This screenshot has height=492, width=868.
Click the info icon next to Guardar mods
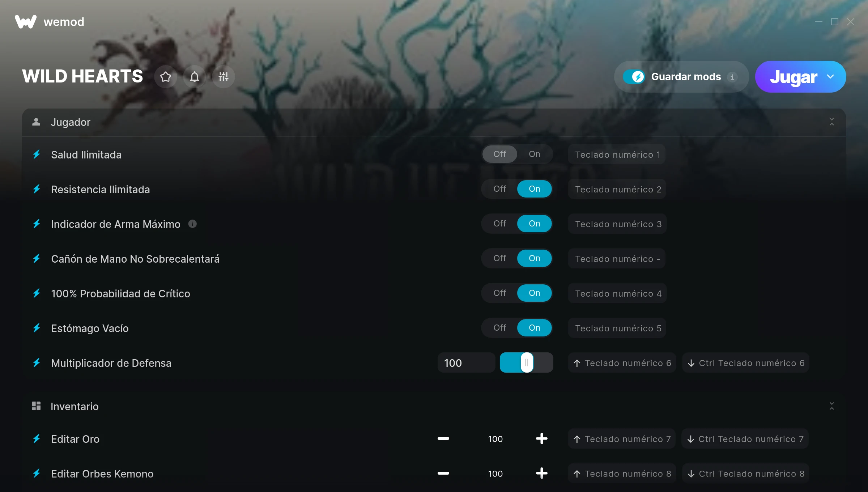(x=732, y=77)
